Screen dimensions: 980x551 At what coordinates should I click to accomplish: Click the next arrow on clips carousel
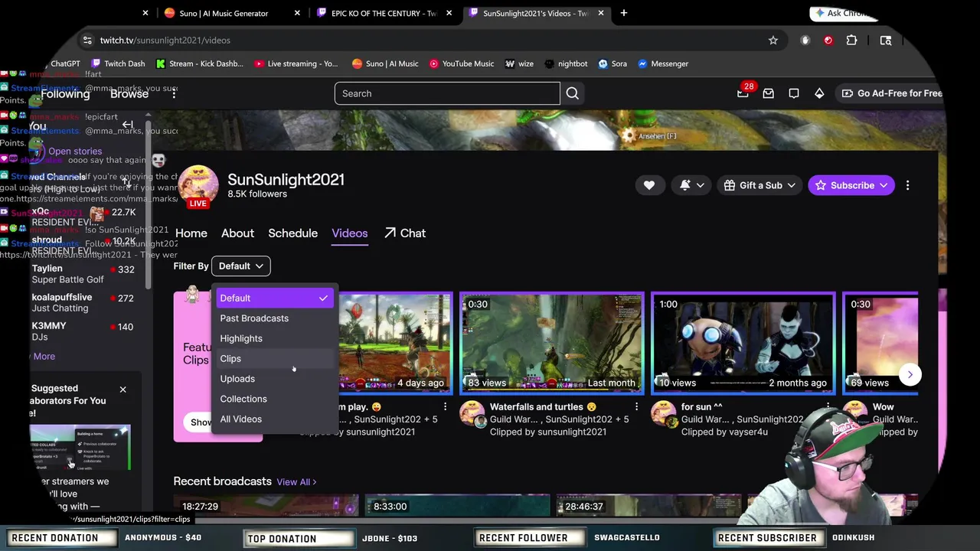[x=910, y=374]
